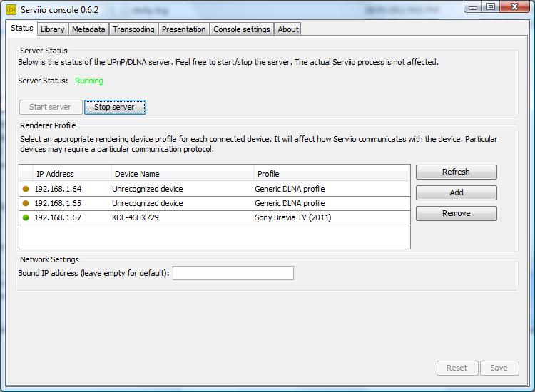
Task: Go to the Presentation tab
Action: pyautogui.click(x=183, y=29)
